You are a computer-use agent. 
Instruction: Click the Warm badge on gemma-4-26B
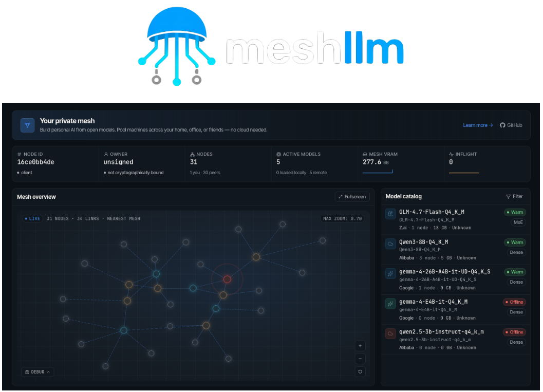515,272
